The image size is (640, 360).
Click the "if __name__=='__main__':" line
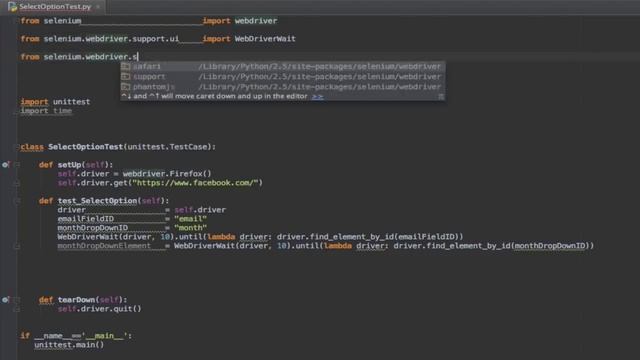76,336
